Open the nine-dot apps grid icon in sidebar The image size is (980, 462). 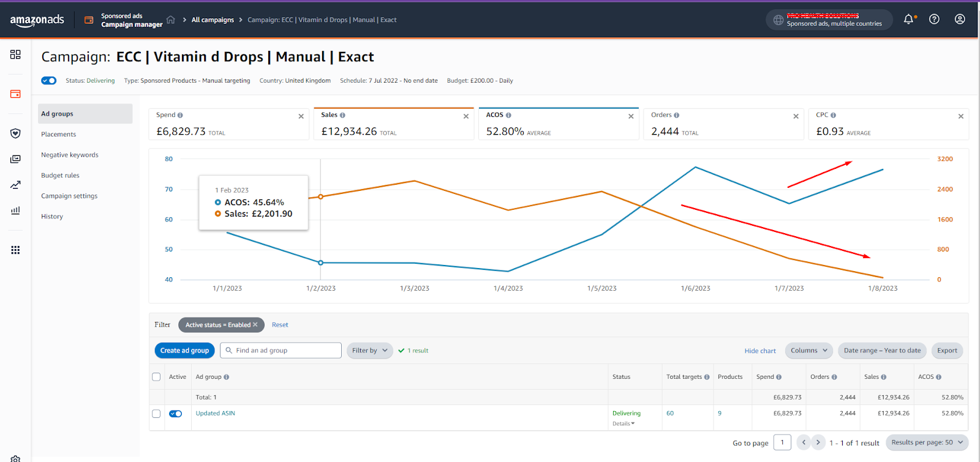[15, 250]
